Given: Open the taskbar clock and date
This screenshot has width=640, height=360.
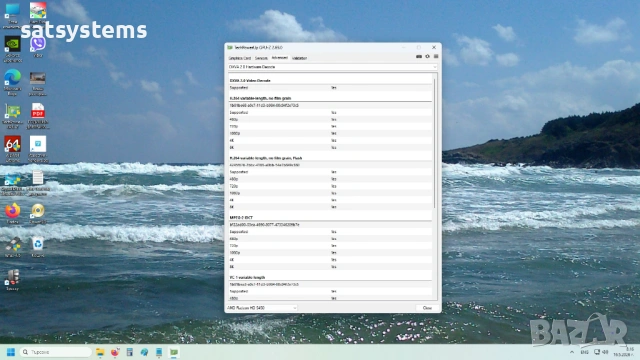Looking at the screenshot, I should coord(624,352).
